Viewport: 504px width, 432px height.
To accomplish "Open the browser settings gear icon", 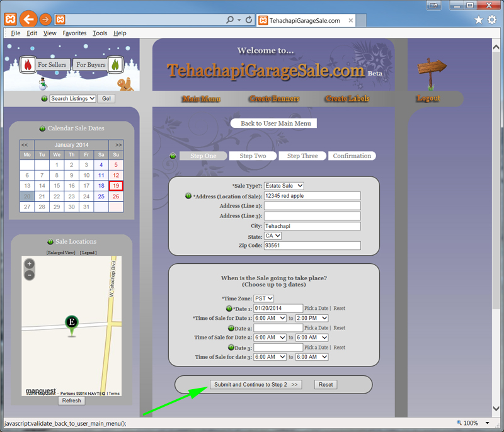I will pyautogui.click(x=492, y=20).
